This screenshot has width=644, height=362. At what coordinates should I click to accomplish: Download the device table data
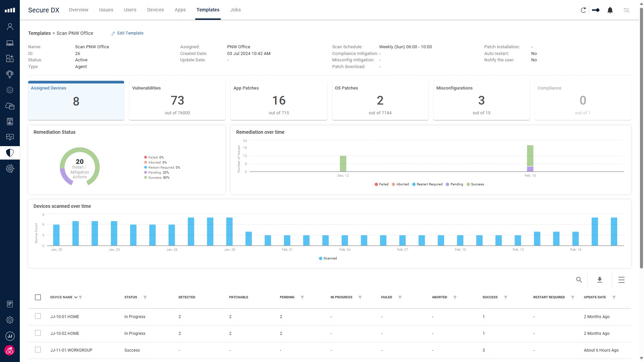pyautogui.click(x=600, y=280)
